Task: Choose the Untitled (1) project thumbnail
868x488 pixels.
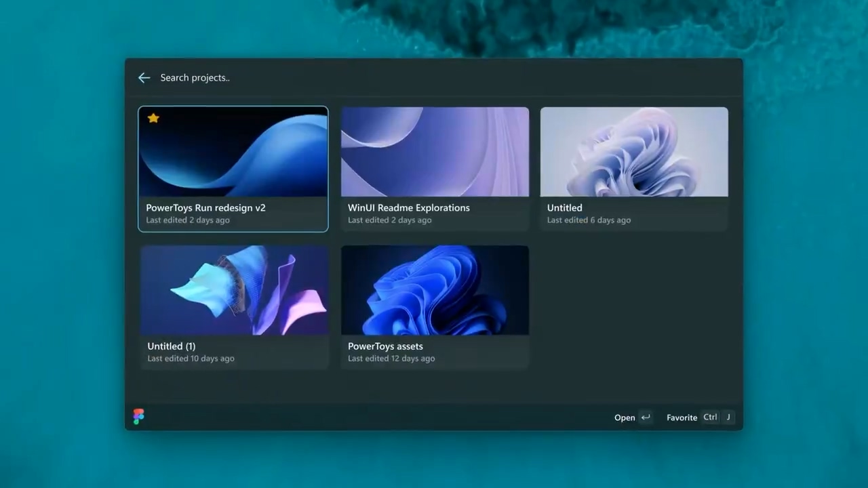Action: coord(235,290)
